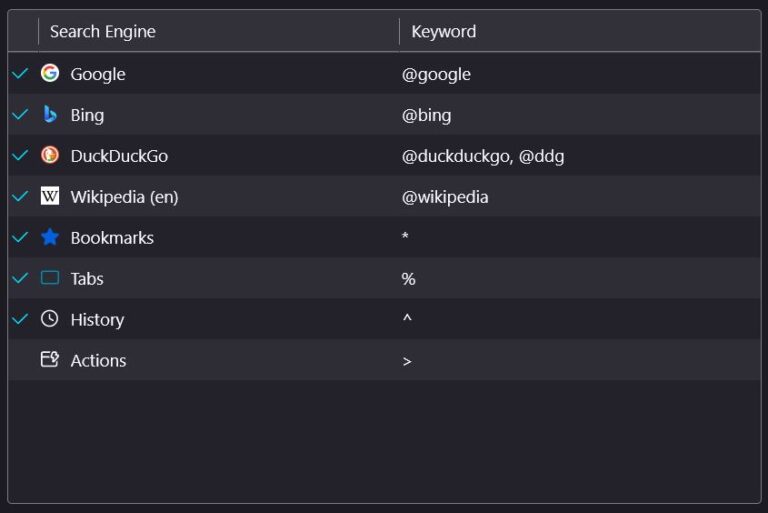768x513 pixels.
Task: Click the DuckDuckGo logo icon
Action: click(50, 156)
